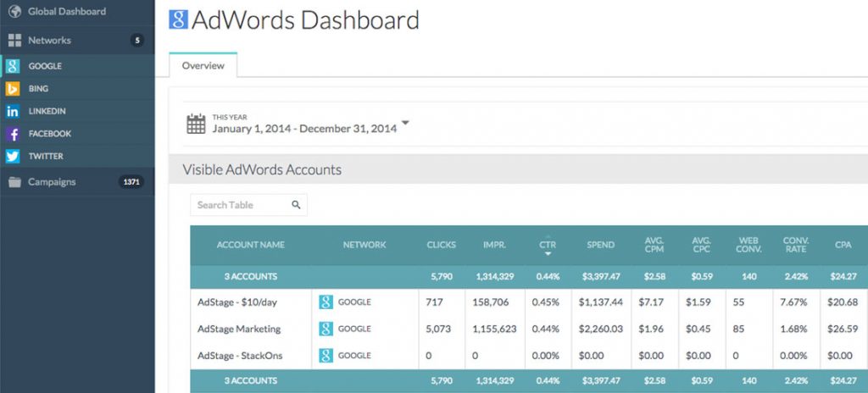Image resolution: width=868 pixels, height=393 pixels.
Task: Open the LinkedIn network icon
Action: pyautogui.click(x=13, y=111)
